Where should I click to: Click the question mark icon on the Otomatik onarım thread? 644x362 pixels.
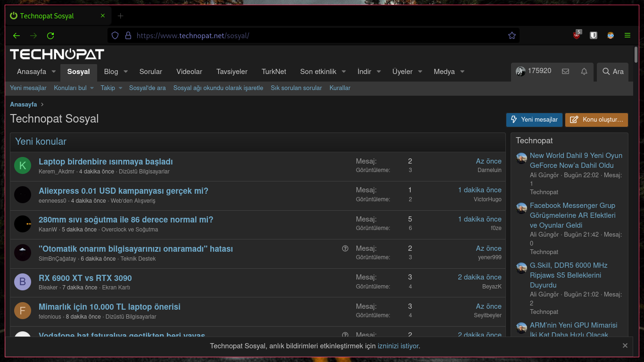(x=345, y=248)
